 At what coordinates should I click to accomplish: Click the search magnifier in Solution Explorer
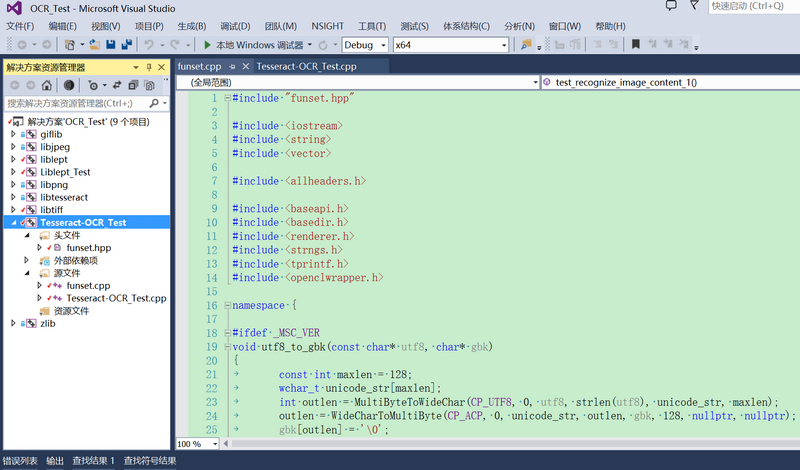click(x=154, y=103)
